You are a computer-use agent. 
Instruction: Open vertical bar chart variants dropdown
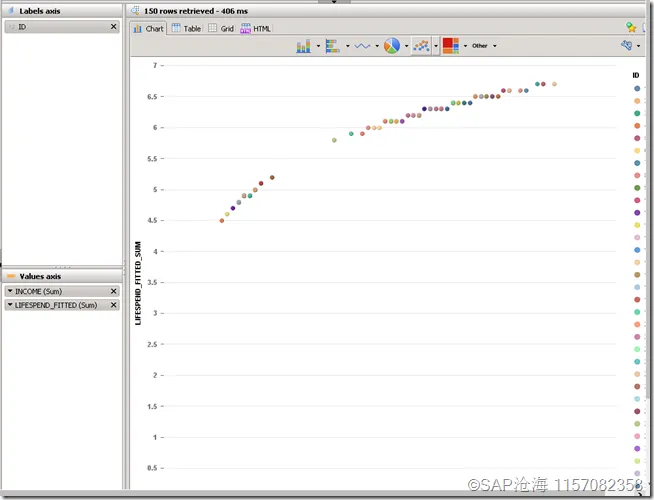point(318,46)
